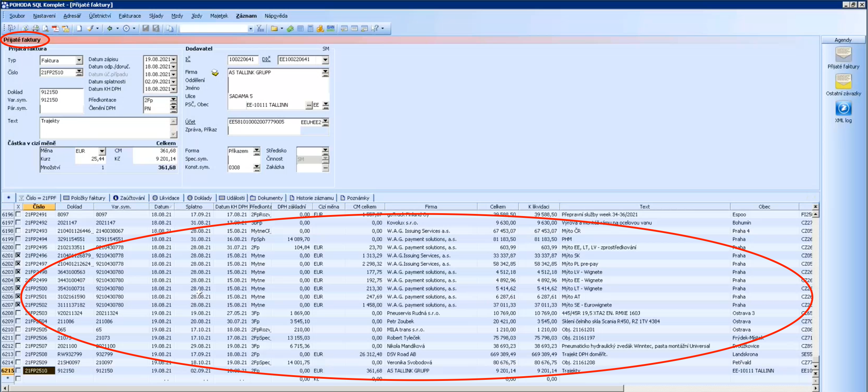Check the X box for row 21FP2503
This screenshot has height=392, width=868.
pos(18,313)
